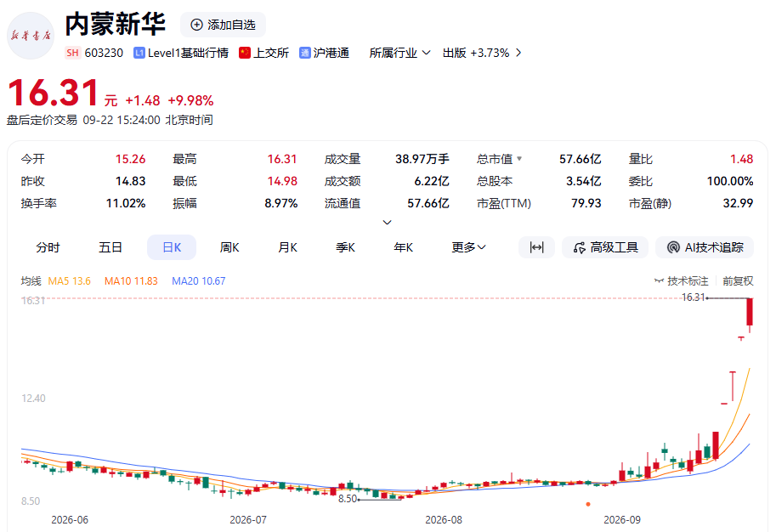Open the 更多 period dropdown
This screenshot has width=776, height=532.
468,247
